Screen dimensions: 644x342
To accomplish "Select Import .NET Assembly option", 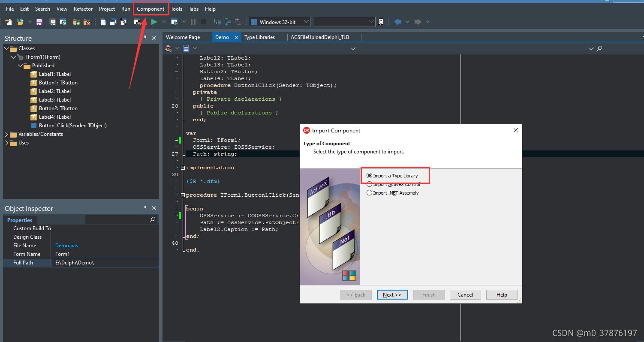I will [393, 193].
